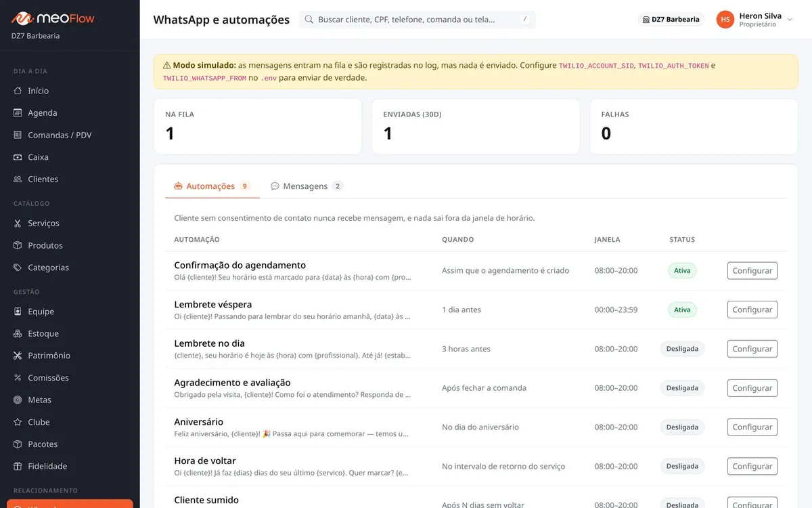Click the Comissões percent icon

pyautogui.click(x=18, y=378)
